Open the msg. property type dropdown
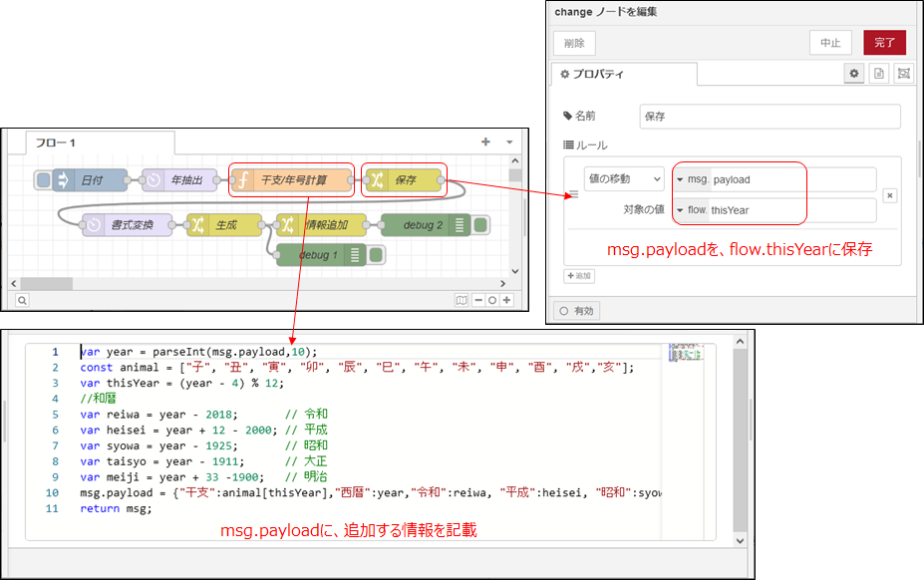The height and width of the screenshot is (580, 924). [692, 179]
